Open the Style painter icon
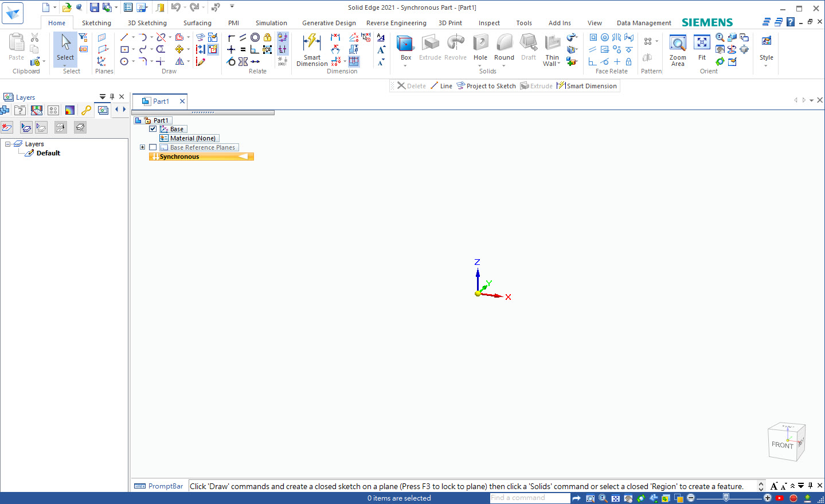Viewport: 825px width, 504px height. (766, 41)
